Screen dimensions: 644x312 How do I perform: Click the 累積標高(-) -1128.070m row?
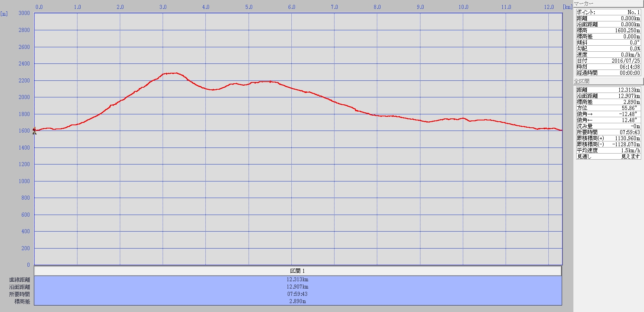pyautogui.click(x=608, y=144)
